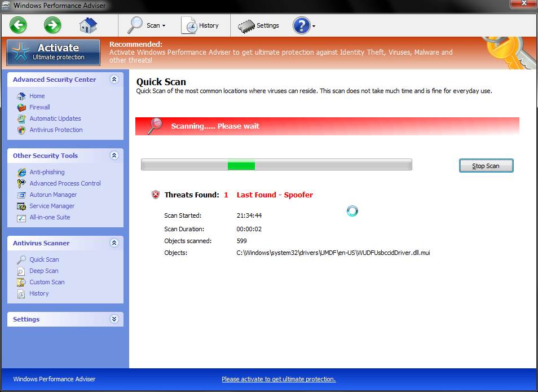Click the Quick Scan magnifier icon in sidebar
Screen dimensions: 538x392
21,260
